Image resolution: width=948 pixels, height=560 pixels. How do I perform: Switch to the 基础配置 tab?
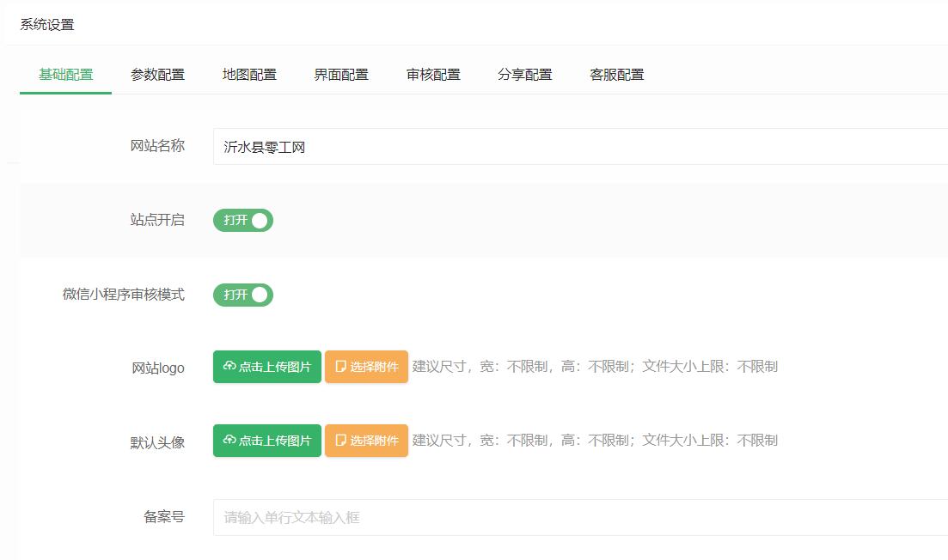[66, 75]
